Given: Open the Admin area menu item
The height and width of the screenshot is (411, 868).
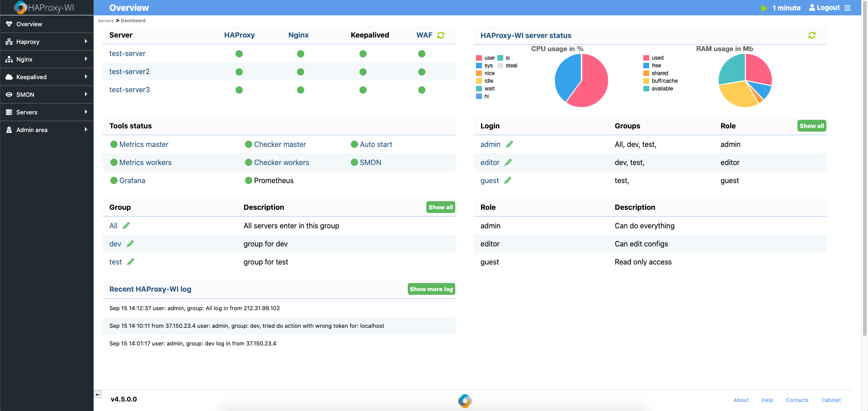Looking at the screenshot, I should click(47, 130).
